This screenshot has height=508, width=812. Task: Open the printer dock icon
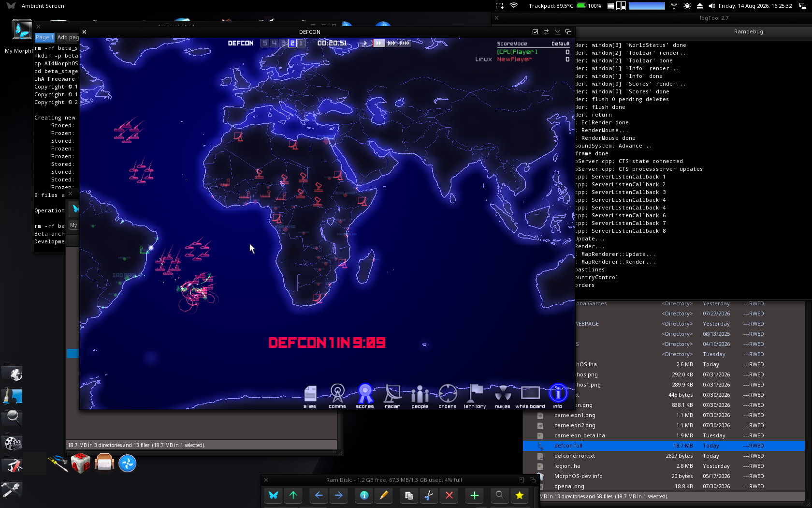[104, 463]
